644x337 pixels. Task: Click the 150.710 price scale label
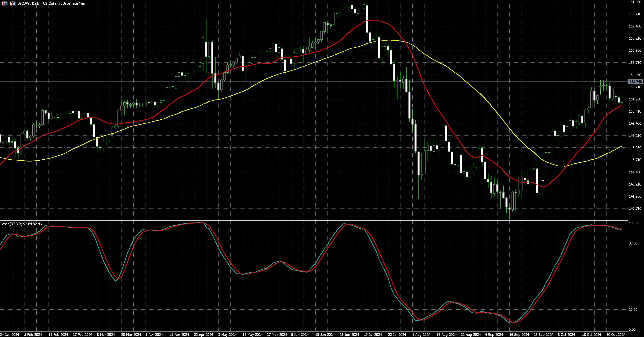click(x=635, y=111)
